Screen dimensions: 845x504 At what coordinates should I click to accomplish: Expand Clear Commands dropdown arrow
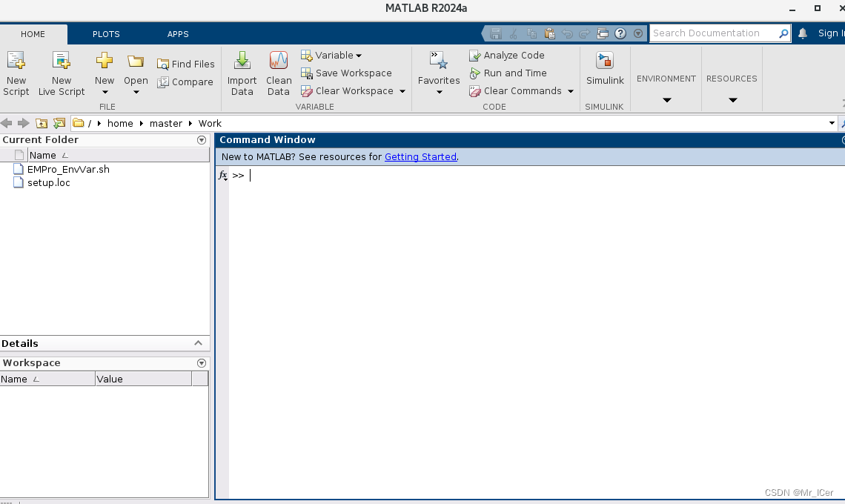[571, 92]
